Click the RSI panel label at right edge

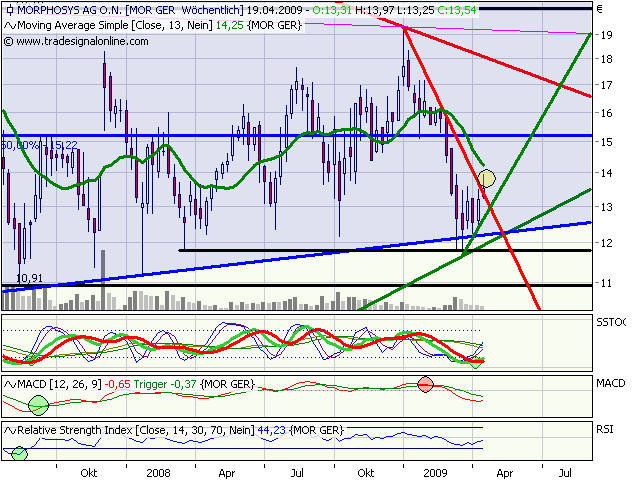(x=605, y=429)
